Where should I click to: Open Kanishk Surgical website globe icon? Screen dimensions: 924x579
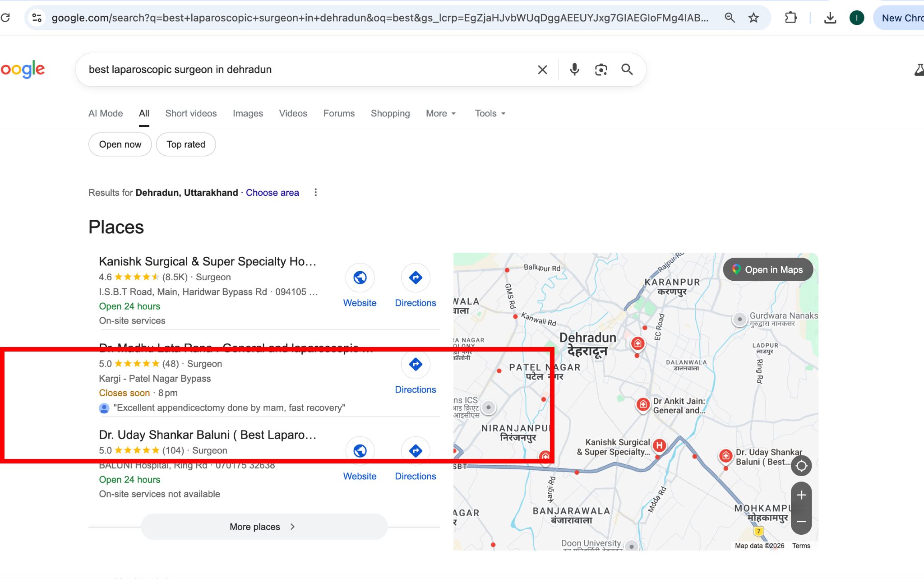pos(360,278)
